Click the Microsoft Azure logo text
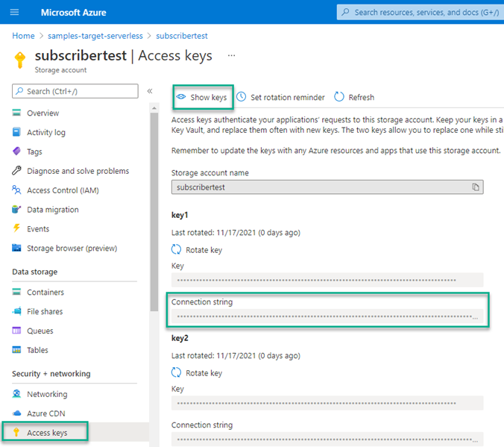504x447 pixels. [x=73, y=13]
